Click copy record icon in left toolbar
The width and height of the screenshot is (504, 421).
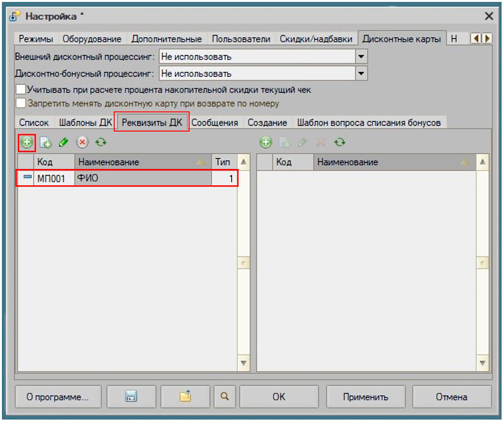(45, 143)
